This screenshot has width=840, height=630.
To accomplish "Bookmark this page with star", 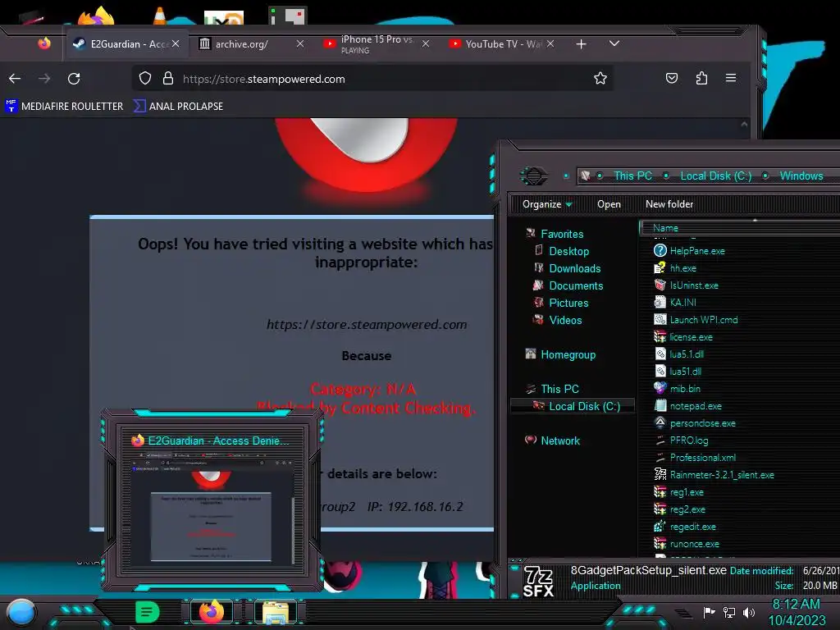I will coord(600,79).
